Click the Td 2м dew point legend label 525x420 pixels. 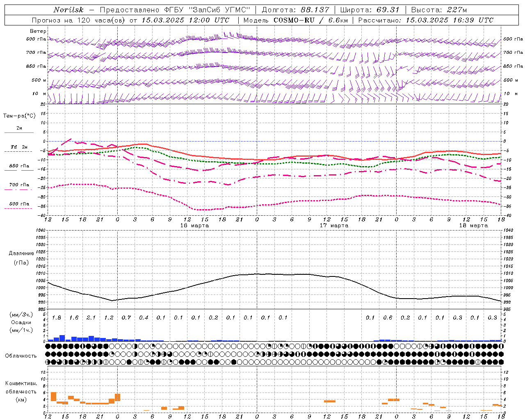pos(19,147)
